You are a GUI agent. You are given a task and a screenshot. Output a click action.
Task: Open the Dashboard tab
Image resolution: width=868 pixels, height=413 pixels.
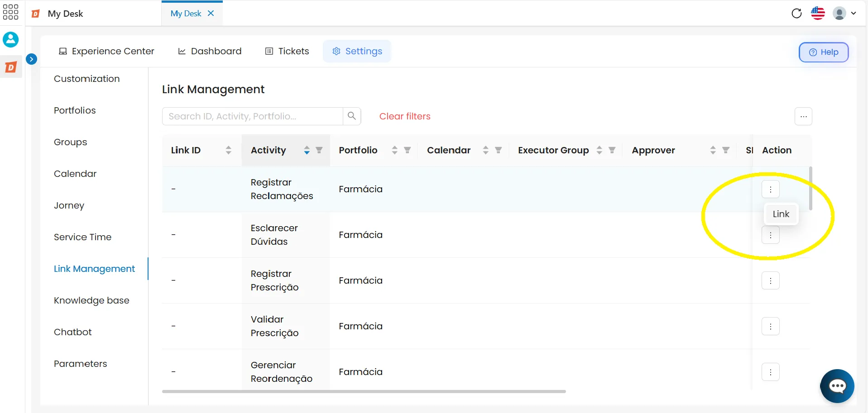click(x=210, y=51)
